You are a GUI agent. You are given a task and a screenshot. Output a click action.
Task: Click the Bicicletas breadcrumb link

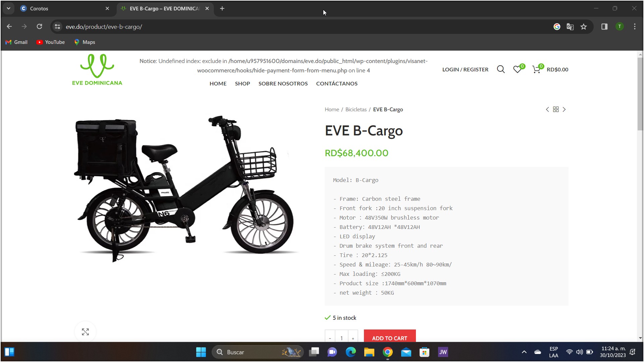click(356, 110)
